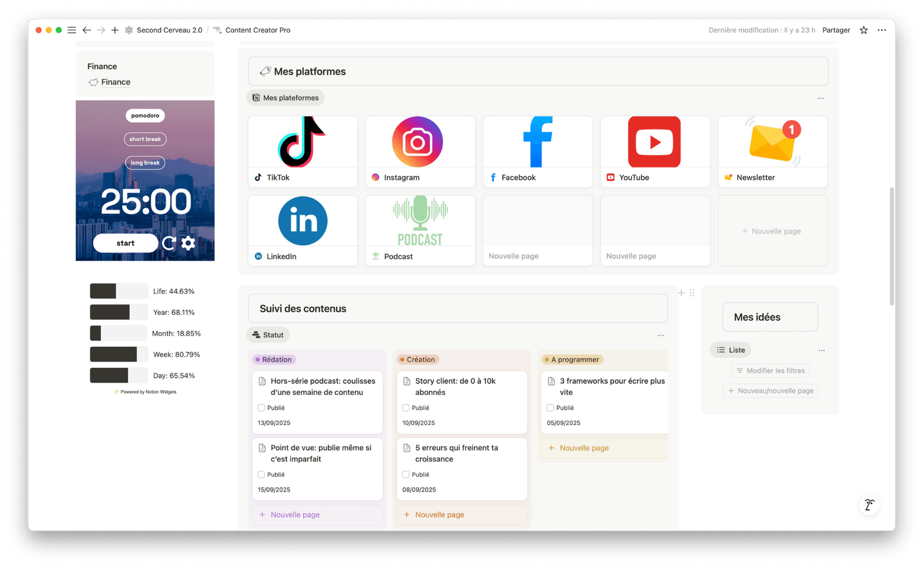
Task: Check Publié on 3 frameworks card
Action: tap(550, 408)
